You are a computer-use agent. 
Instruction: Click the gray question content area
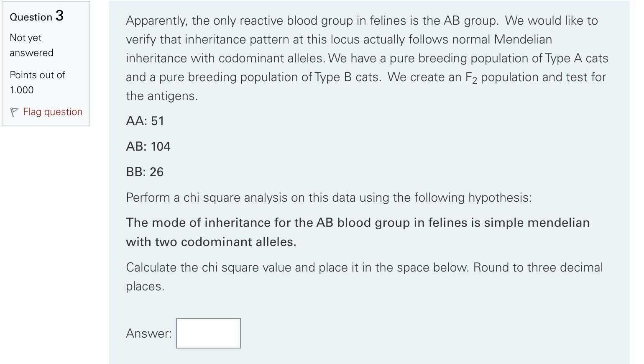point(372,182)
